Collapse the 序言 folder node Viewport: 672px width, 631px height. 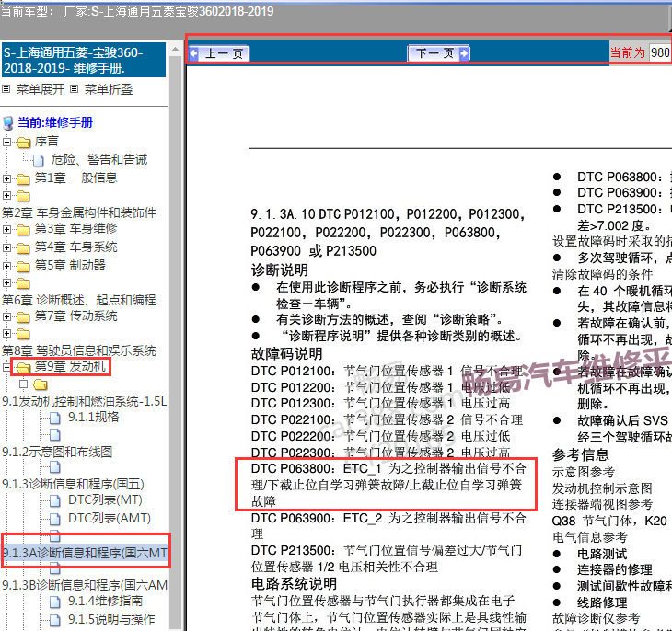coord(6,142)
